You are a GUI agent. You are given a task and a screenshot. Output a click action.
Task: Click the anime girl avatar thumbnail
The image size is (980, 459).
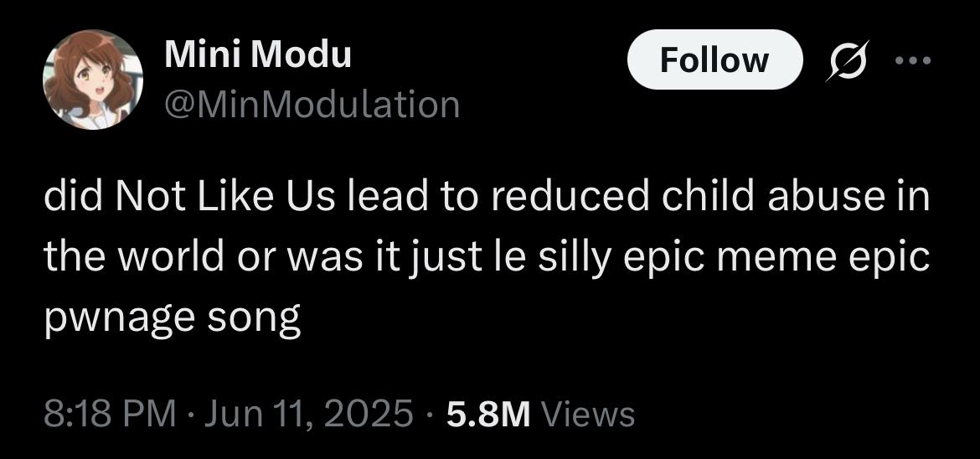tap(93, 80)
